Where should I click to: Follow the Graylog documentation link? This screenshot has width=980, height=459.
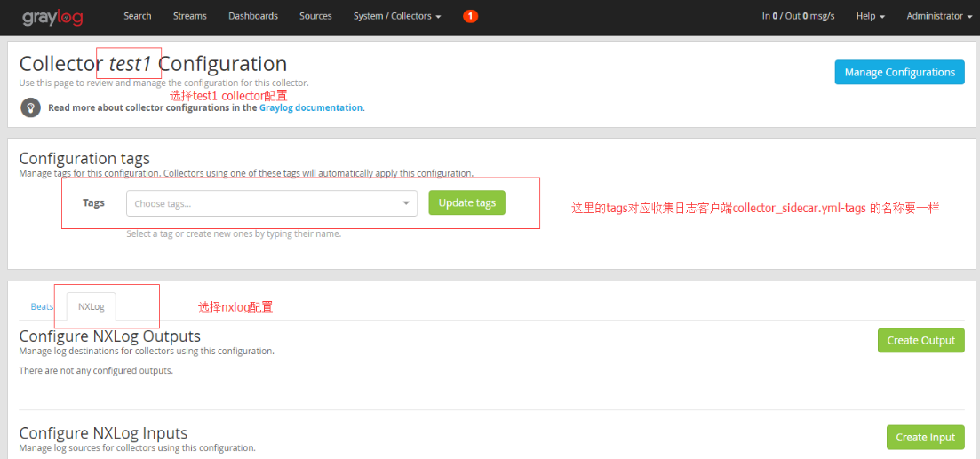(x=311, y=107)
